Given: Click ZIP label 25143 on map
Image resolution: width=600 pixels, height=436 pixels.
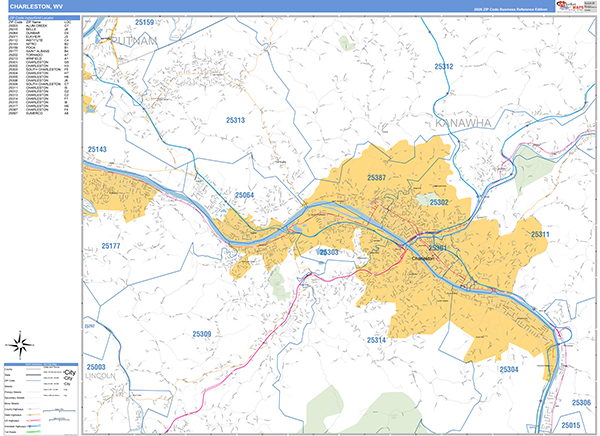Looking at the screenshot, I should (x=97, y=149).
